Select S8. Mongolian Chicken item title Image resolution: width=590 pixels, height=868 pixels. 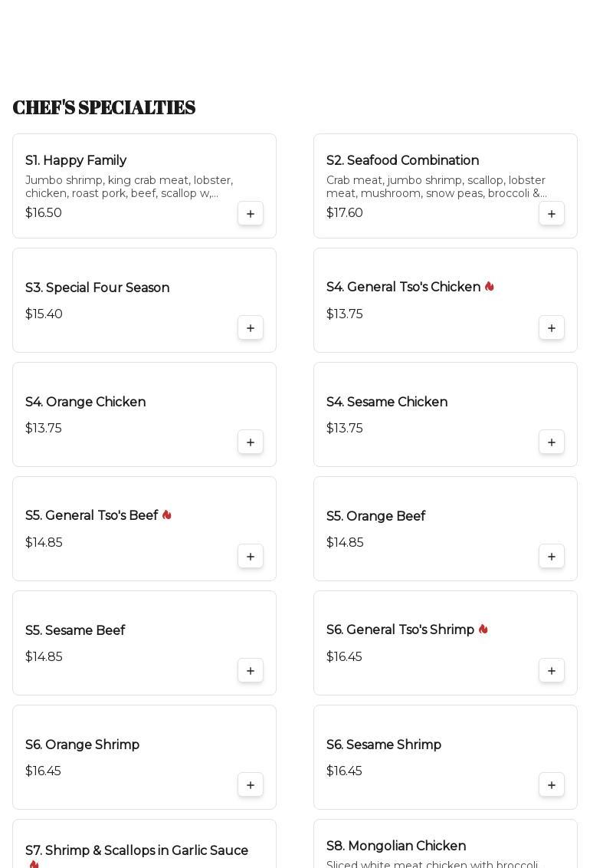396,847
